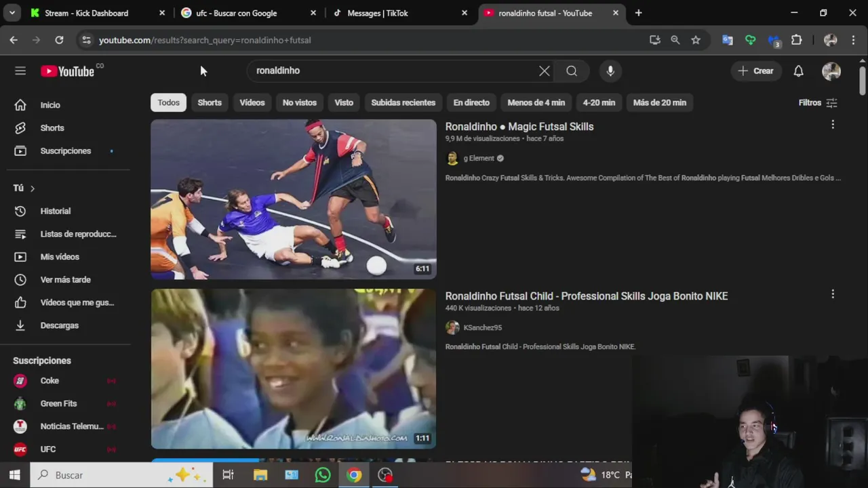Open options menu for Futsal Child video
Viewport: 868px width, 488px height.
[x=833, y=294]
